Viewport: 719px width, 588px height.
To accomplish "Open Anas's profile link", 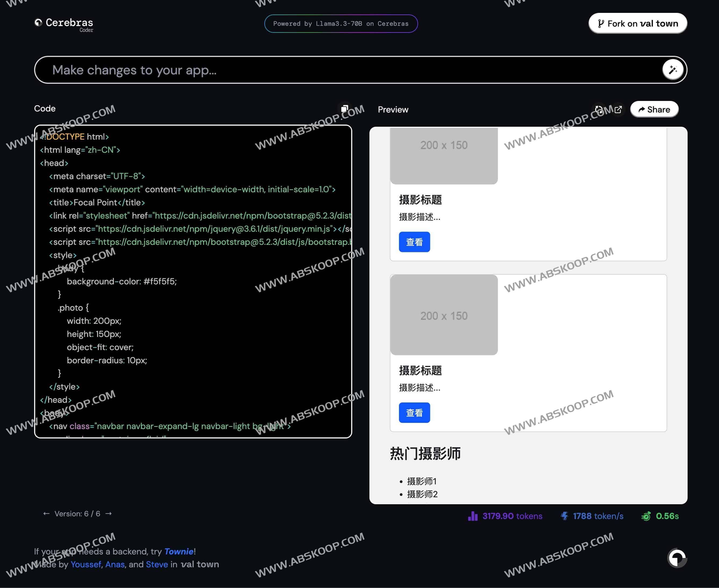I will click(x=115, y=564).
